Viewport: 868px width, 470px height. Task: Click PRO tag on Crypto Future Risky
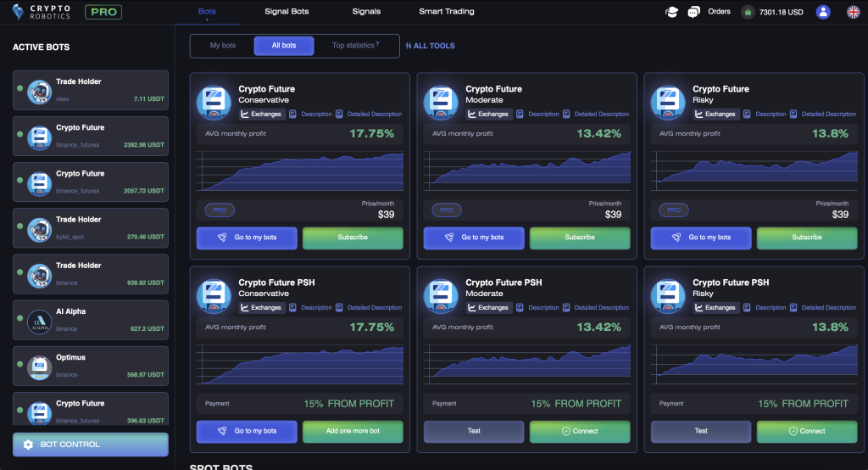click(674, 210)
